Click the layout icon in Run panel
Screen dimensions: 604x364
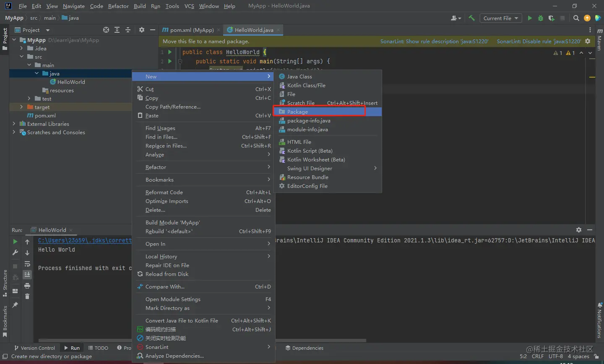[15, 291]
